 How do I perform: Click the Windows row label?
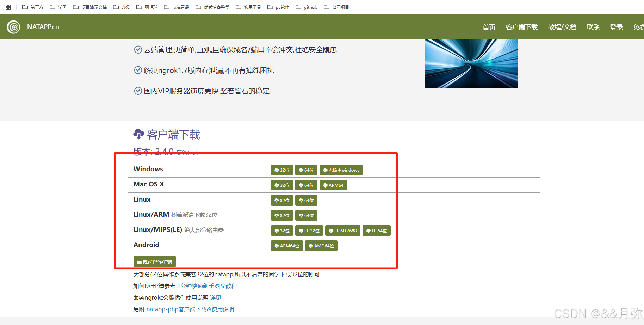[x=148, y=169]
